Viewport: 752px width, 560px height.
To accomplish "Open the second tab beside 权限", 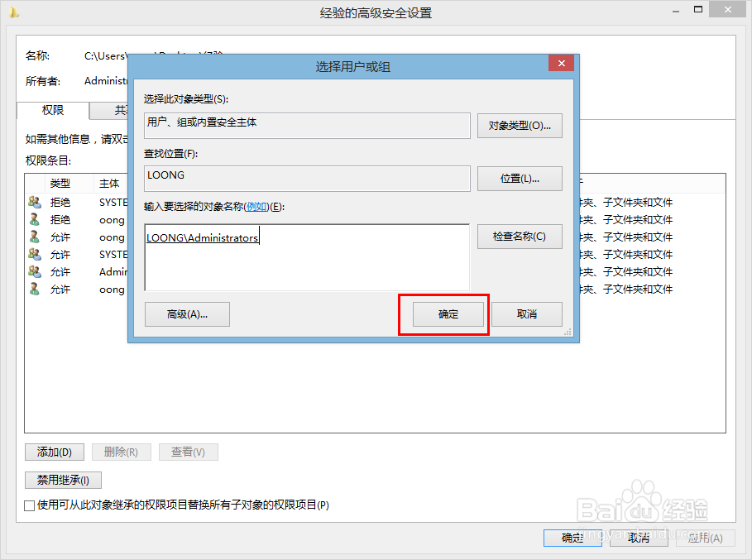I will [120, 110].
